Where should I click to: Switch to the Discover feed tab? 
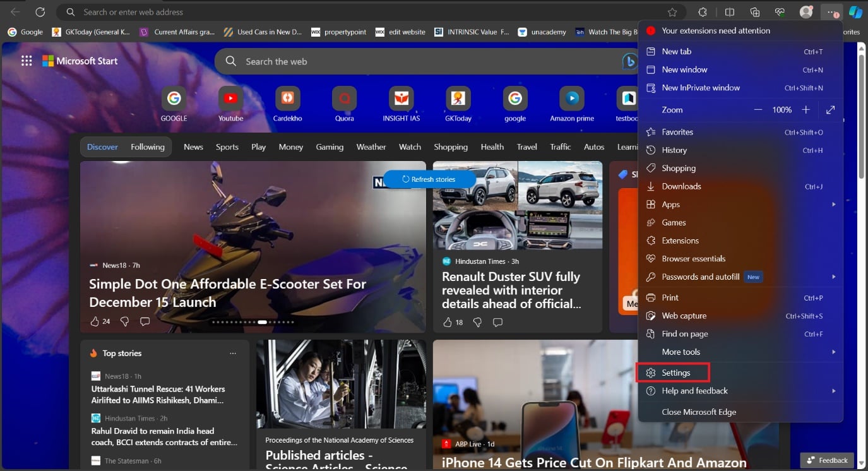(102, 146)
